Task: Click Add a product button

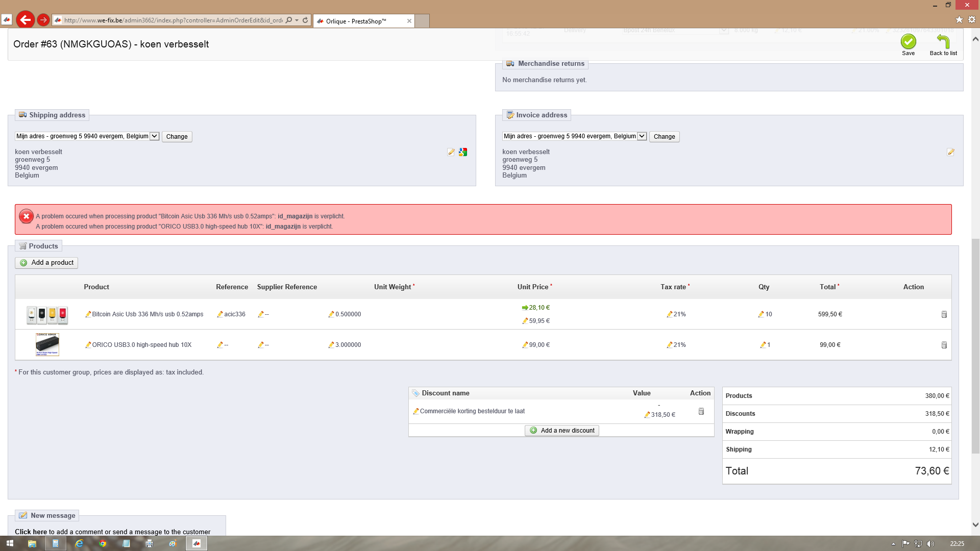Action: tap(46, 263)
